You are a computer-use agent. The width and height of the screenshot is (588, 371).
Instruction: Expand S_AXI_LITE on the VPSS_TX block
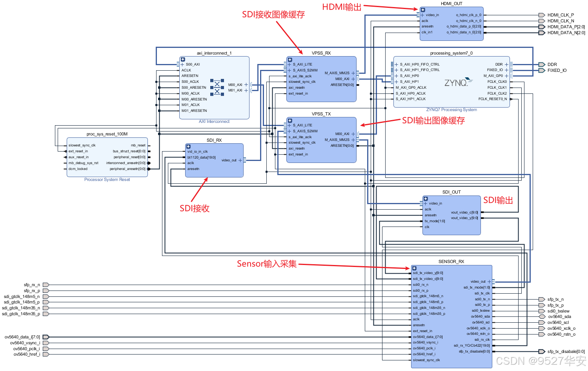[289, 125]
